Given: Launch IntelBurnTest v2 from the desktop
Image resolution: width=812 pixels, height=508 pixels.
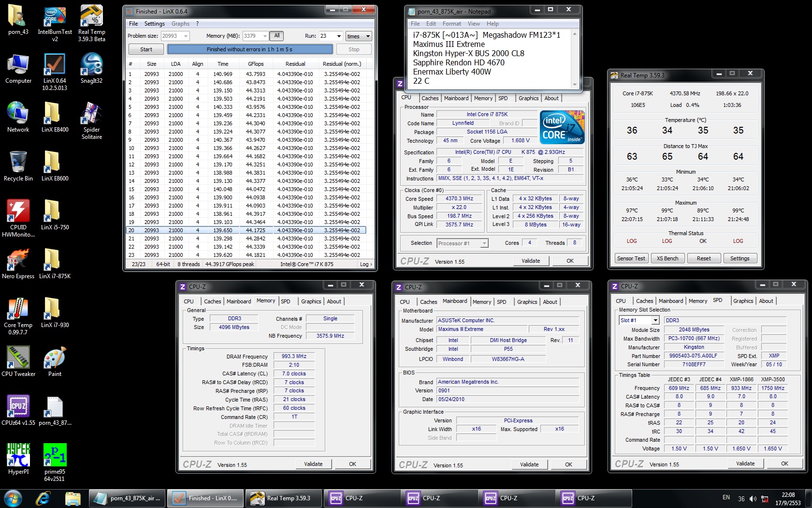Looking at the screenshot, I should (55, 23).
